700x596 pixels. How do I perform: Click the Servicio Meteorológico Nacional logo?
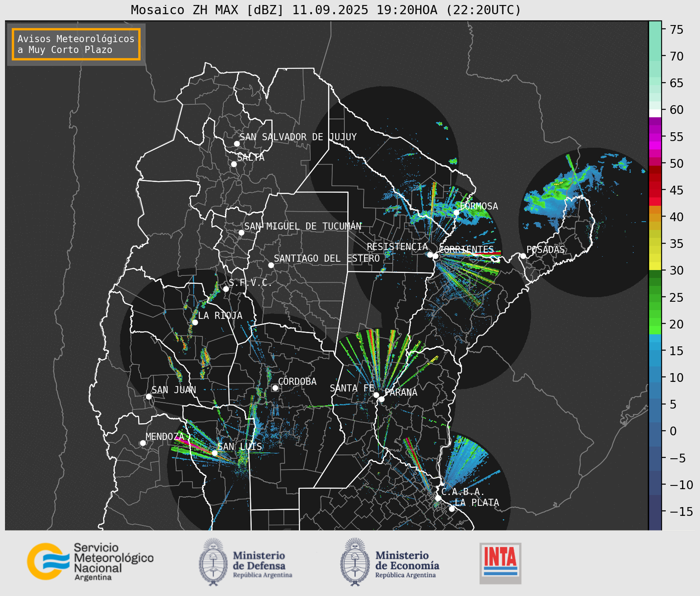(90, 561)
